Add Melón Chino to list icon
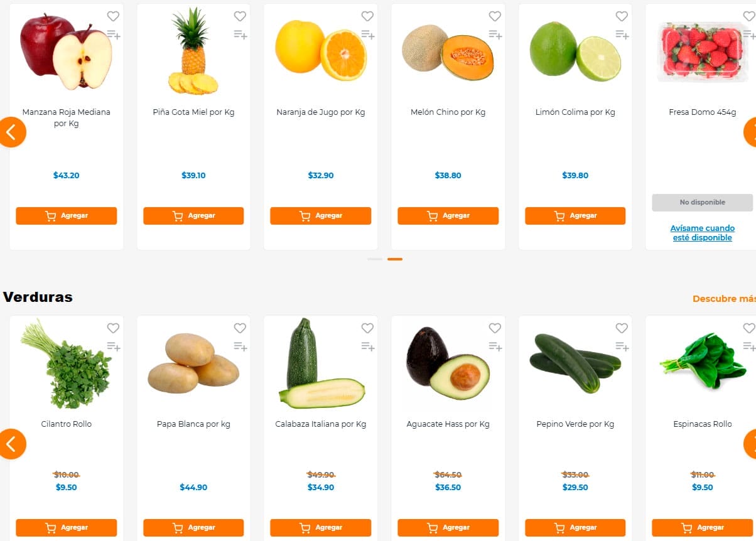 pyautogui.click(x=495, y=35)
